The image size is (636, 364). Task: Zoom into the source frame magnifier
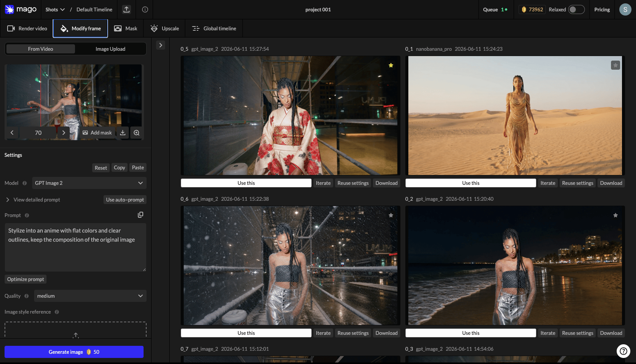point(137,133)
